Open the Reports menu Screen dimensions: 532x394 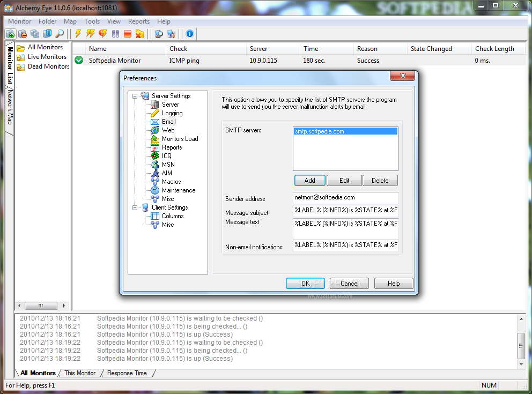[139, 21]
